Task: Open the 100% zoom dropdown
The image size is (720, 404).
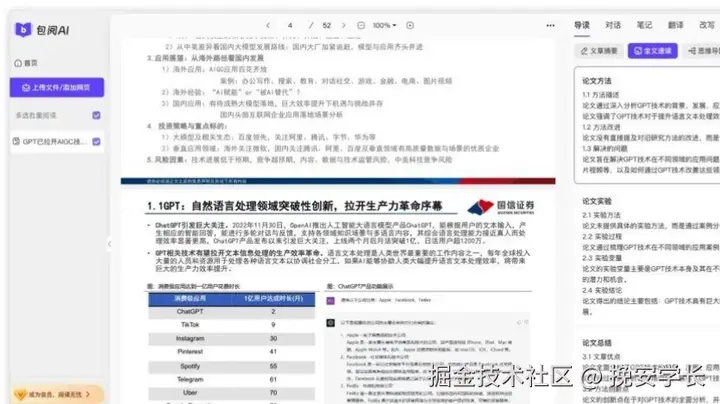Action: [384, 25]
